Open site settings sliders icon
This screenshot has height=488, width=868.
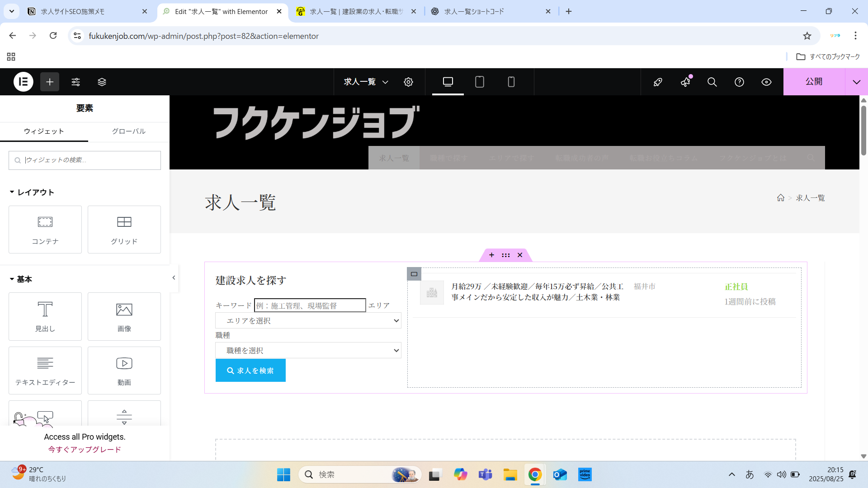(x=76, y=82)
